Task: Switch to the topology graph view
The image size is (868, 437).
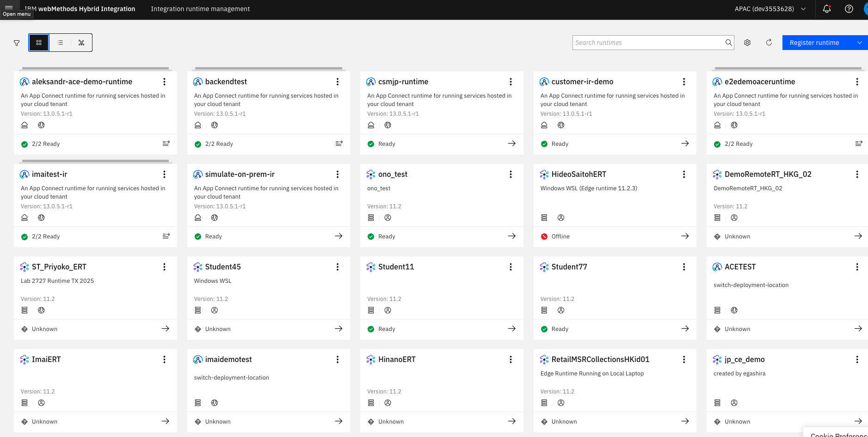Action: [81, 43]
